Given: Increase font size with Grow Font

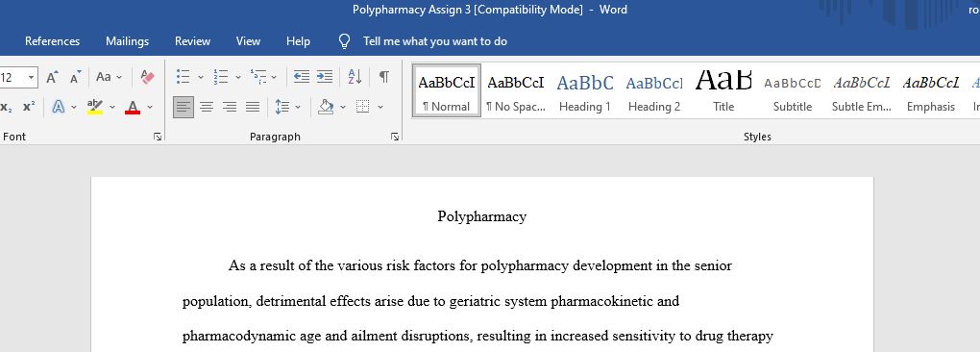Looking at the screenshot, I should (53, 78).
